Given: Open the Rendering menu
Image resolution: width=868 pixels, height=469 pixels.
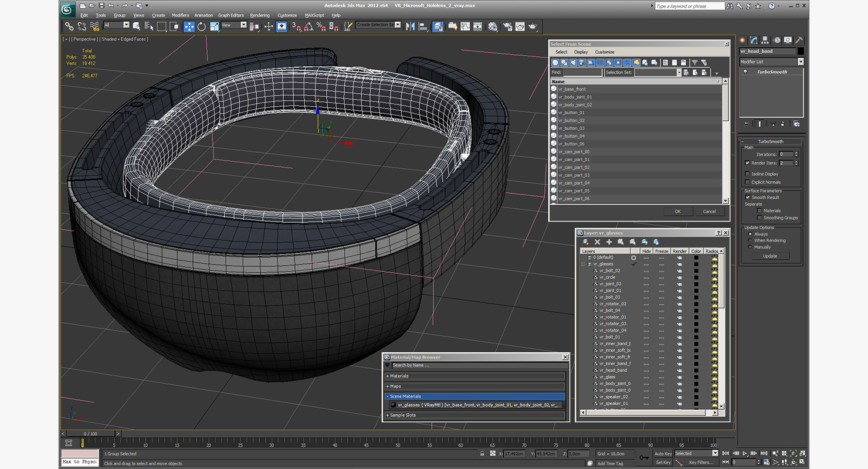Looking at the screenshot, I should coord(260,15).
